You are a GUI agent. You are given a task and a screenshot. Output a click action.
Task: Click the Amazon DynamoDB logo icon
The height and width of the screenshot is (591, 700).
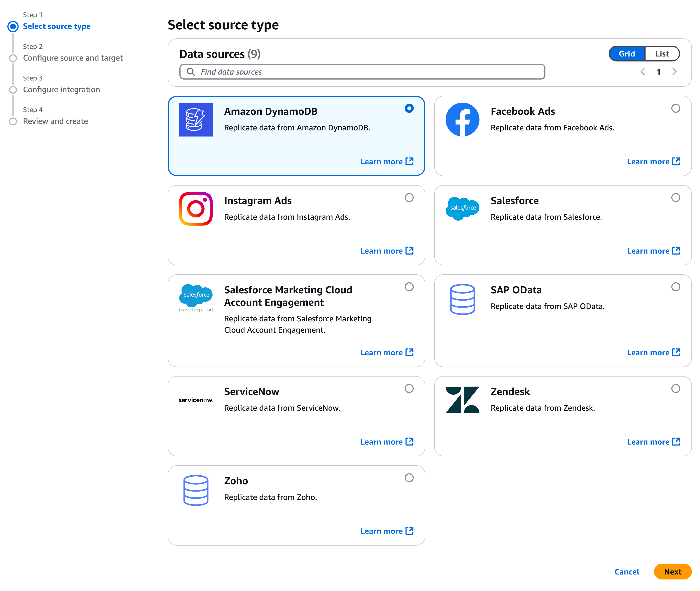196,120
